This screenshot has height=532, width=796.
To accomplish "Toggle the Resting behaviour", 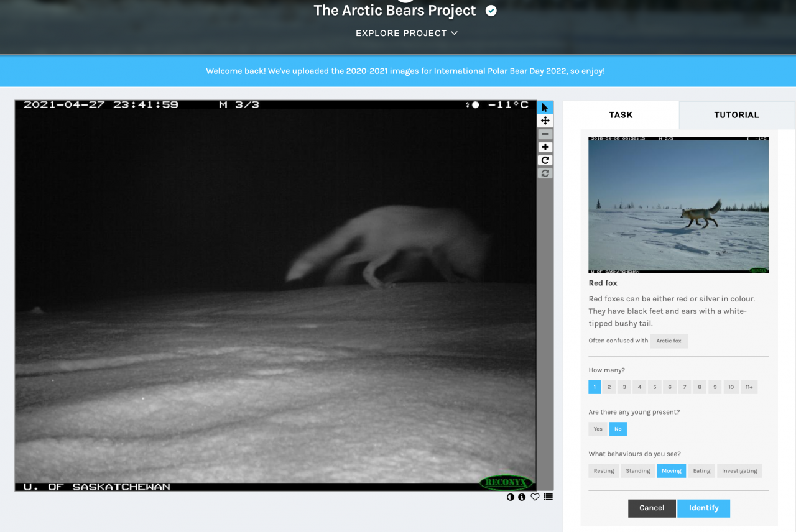I will [604, 471].
